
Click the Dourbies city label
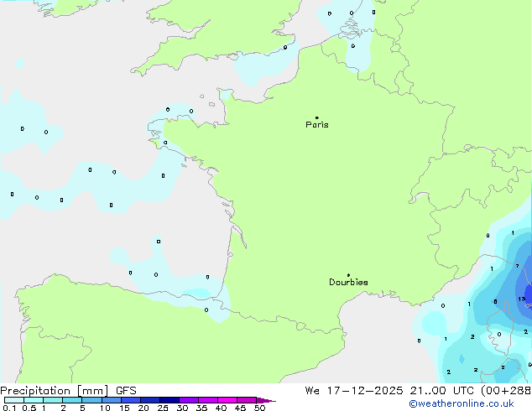tap(348, 282)
